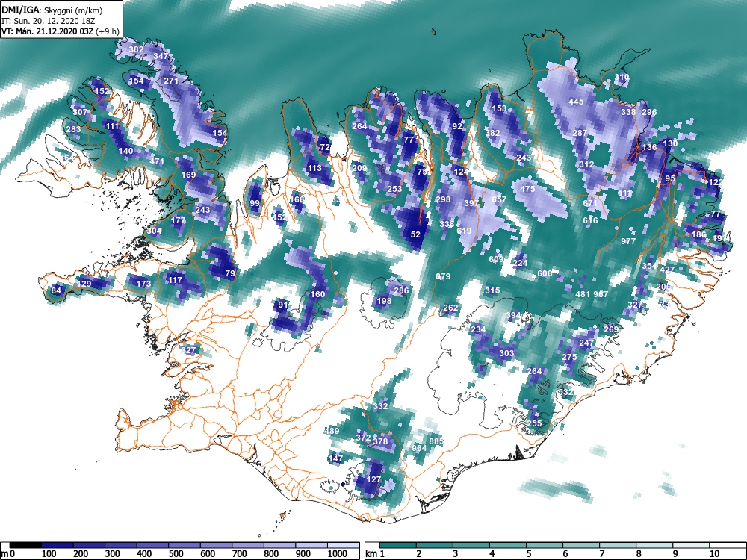Click the visibility value 117 on the map
The height and width of the screenshot is (560, 747).
[175, 280]
